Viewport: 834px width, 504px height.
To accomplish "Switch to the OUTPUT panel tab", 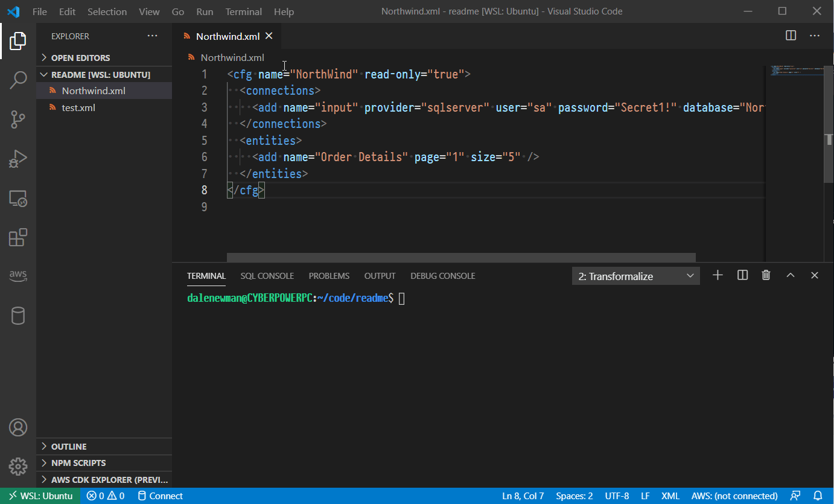I will tap(380, 276).
